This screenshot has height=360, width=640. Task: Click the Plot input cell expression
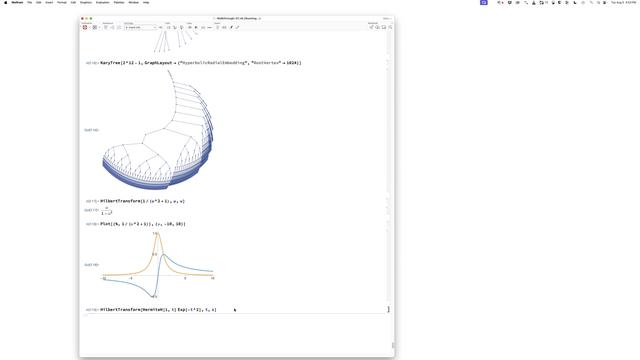[x=143, y=224]
